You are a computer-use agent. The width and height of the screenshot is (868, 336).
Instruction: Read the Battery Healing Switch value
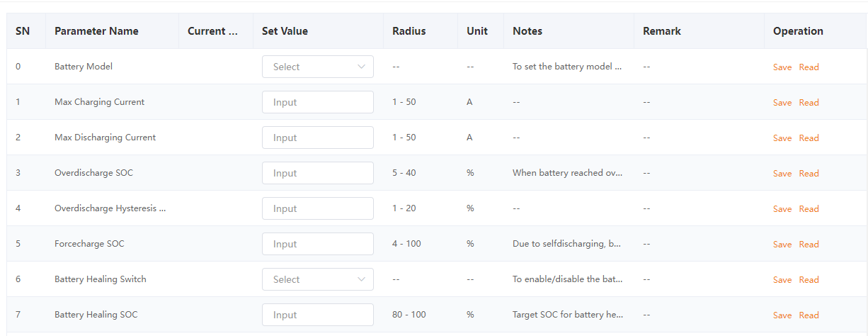tap(809, 280)
